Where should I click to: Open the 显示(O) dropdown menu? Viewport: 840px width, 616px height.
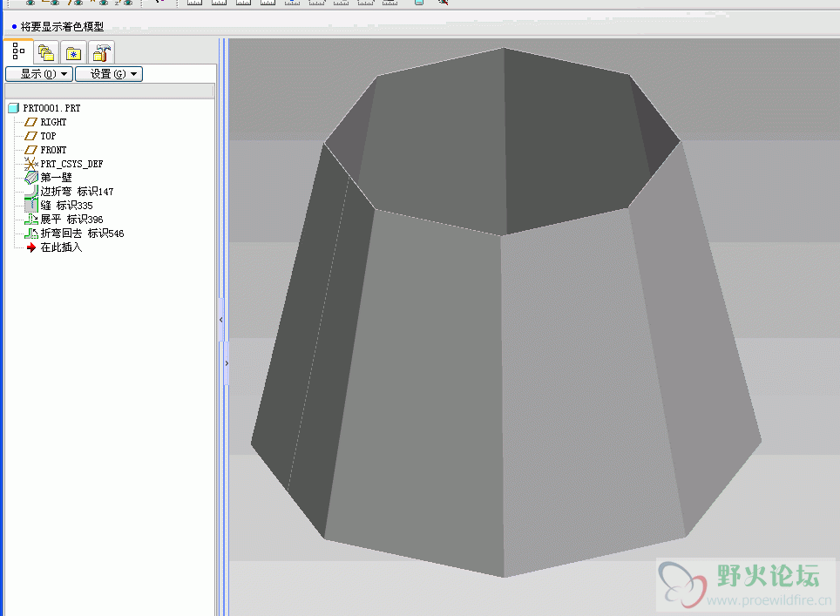39,74
